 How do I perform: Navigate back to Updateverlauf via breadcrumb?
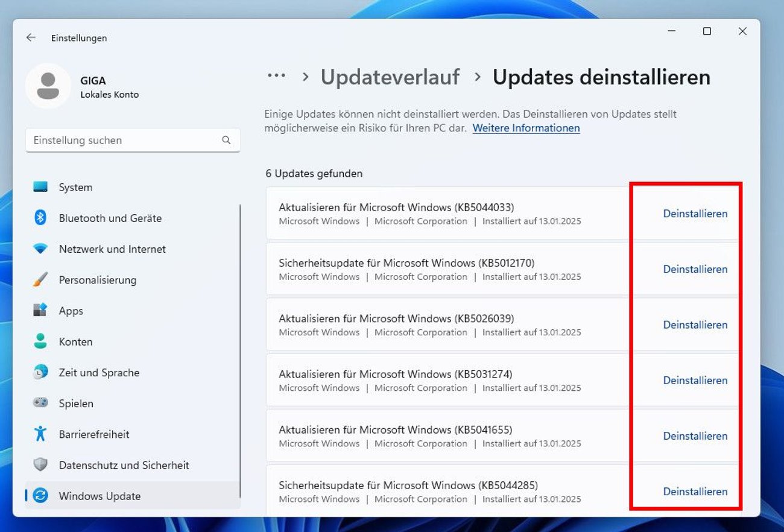390,77
